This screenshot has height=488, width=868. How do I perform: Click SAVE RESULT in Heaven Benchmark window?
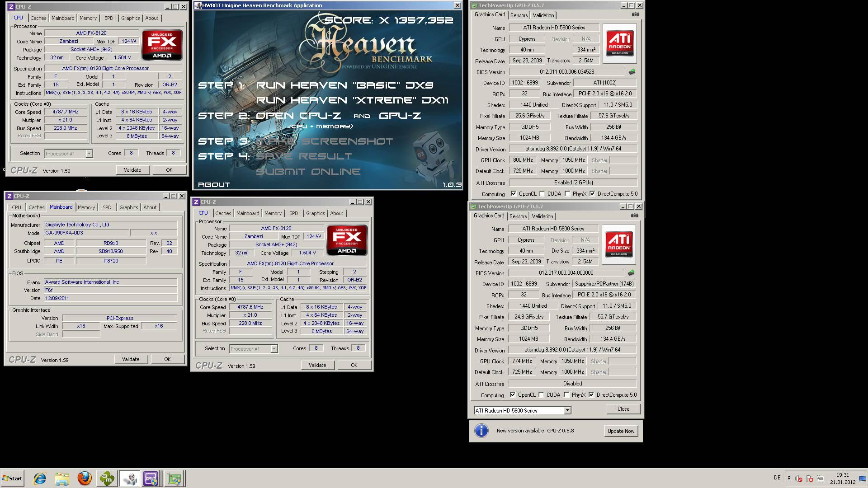(x=304, y=156)
